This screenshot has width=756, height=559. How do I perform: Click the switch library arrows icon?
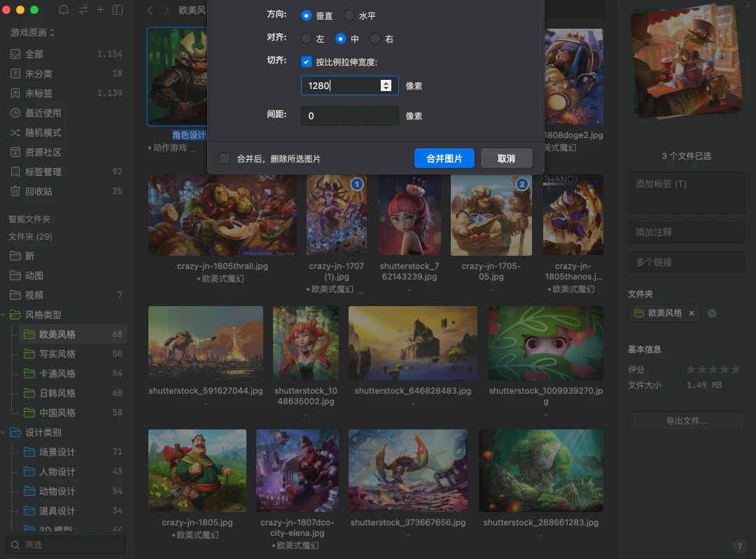coord(83,10)
